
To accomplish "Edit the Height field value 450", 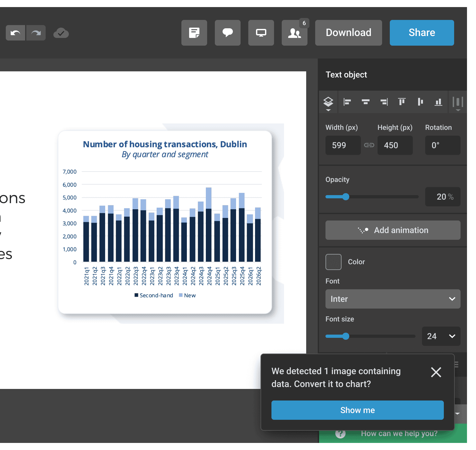I will click(395, 145).
